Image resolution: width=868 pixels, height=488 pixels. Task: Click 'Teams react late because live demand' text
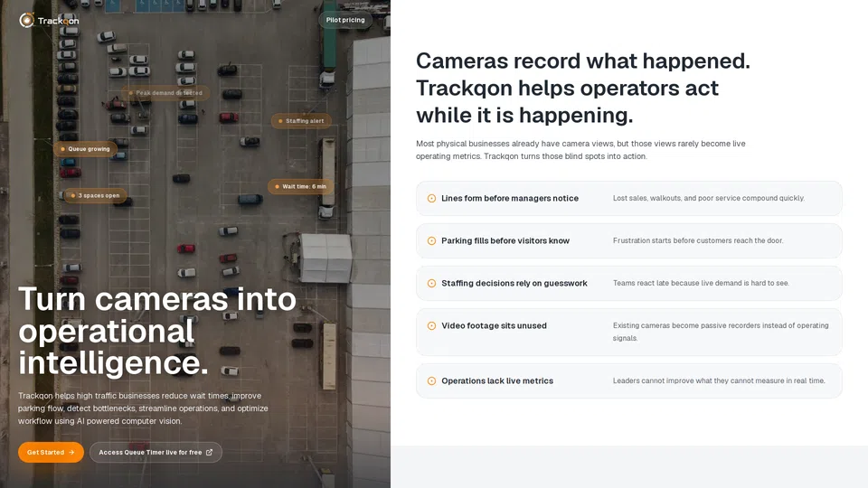coord(701,283)
